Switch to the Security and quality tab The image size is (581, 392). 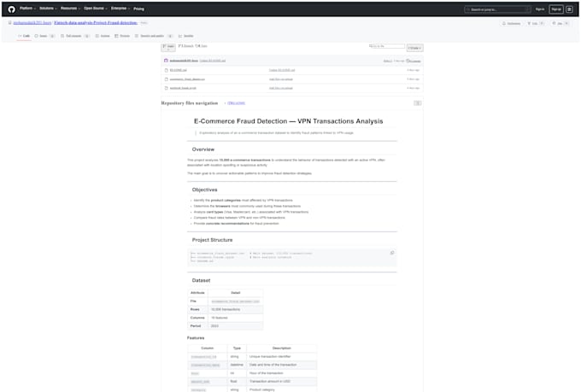click(154, 36)
